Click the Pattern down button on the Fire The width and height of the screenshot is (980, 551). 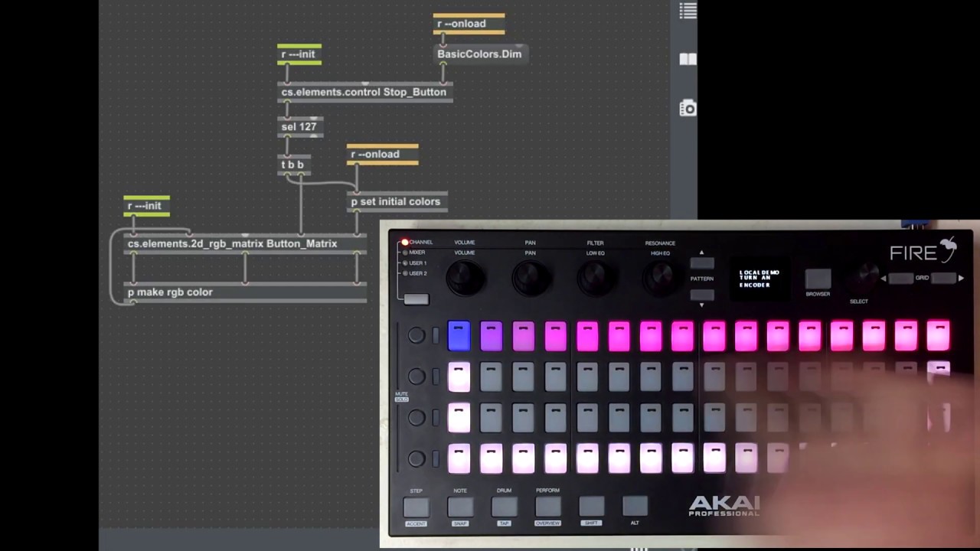point(702,295)
